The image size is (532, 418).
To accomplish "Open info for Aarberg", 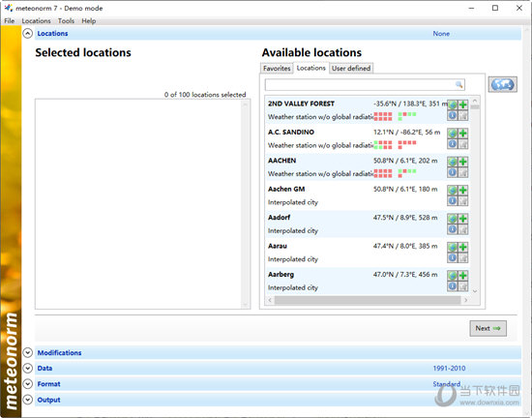I will [453, 286].
